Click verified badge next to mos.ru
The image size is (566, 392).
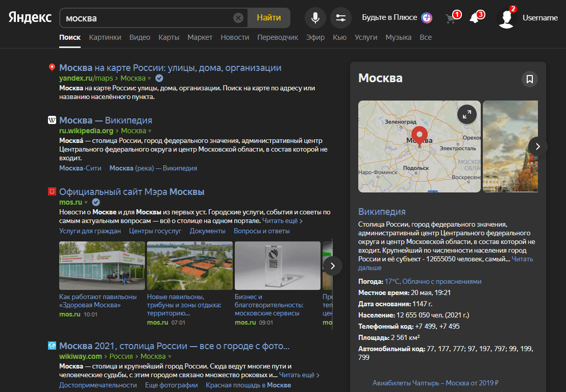click(95, 202)
